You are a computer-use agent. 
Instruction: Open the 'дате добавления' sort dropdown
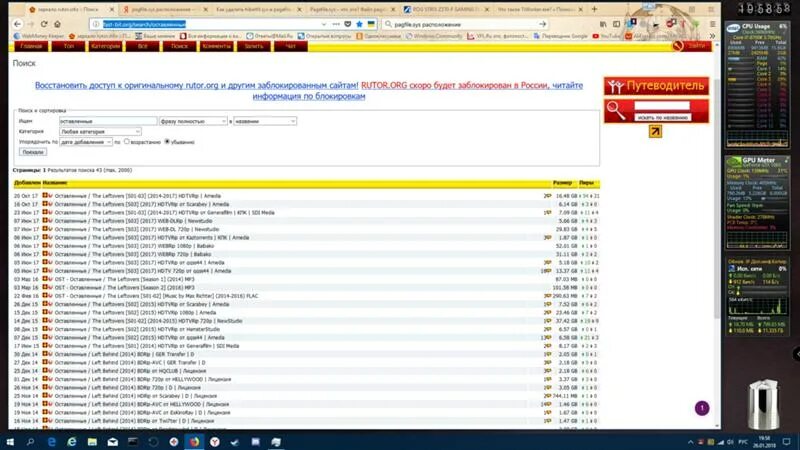pyautogui.click(x=86, y=142)
